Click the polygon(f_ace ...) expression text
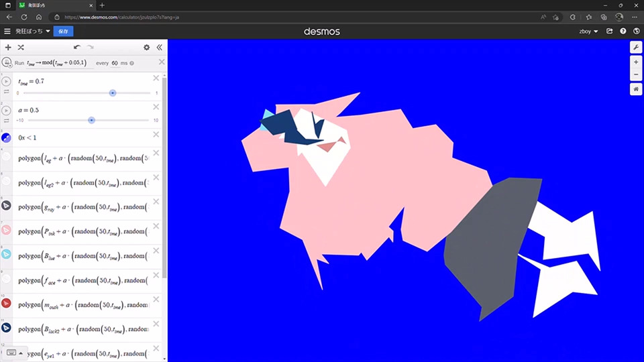The width and height of the screenshot is (644, 362). tap(83, 281)
